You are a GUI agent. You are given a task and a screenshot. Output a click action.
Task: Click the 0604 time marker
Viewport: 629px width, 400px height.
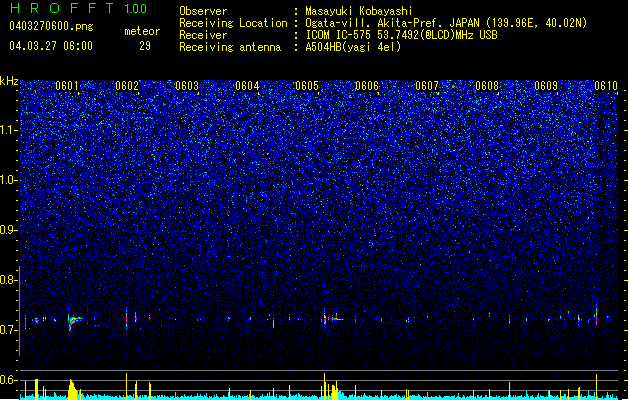[247, 86]
